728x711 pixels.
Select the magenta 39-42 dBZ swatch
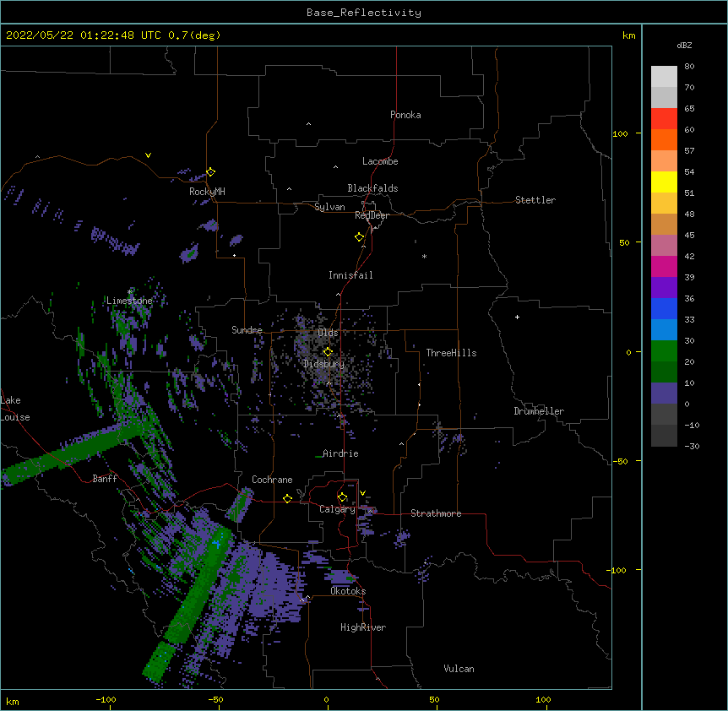[x=664, y=266]
